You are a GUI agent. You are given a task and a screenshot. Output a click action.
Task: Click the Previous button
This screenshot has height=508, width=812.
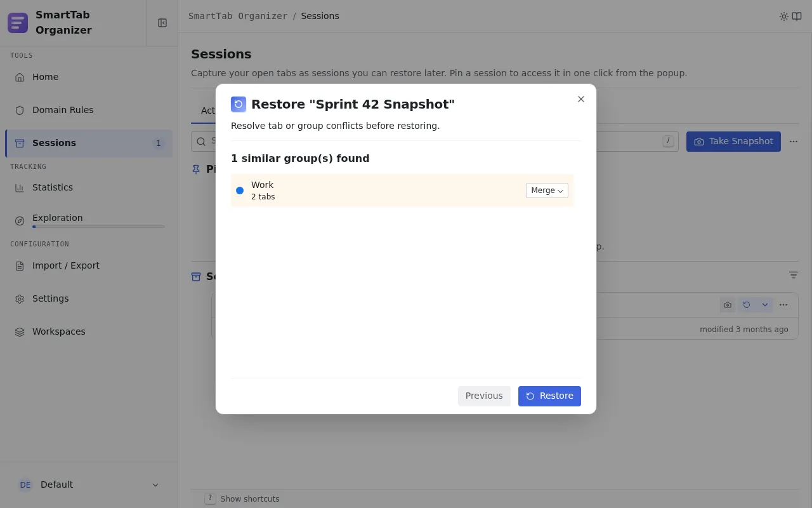[x=484, y=396]
